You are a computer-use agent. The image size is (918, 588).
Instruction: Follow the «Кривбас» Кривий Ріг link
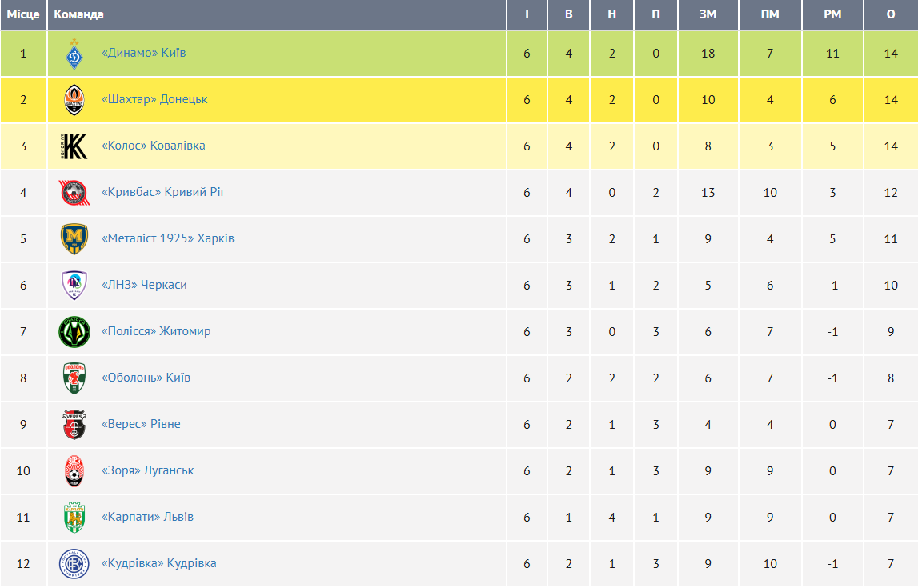pos(164,192)
